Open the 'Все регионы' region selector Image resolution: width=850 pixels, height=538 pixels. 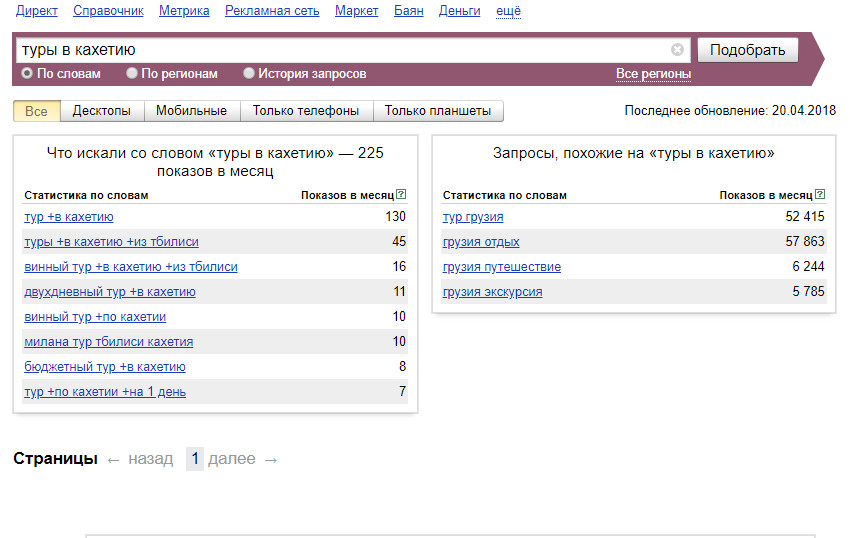pos(653,74)
